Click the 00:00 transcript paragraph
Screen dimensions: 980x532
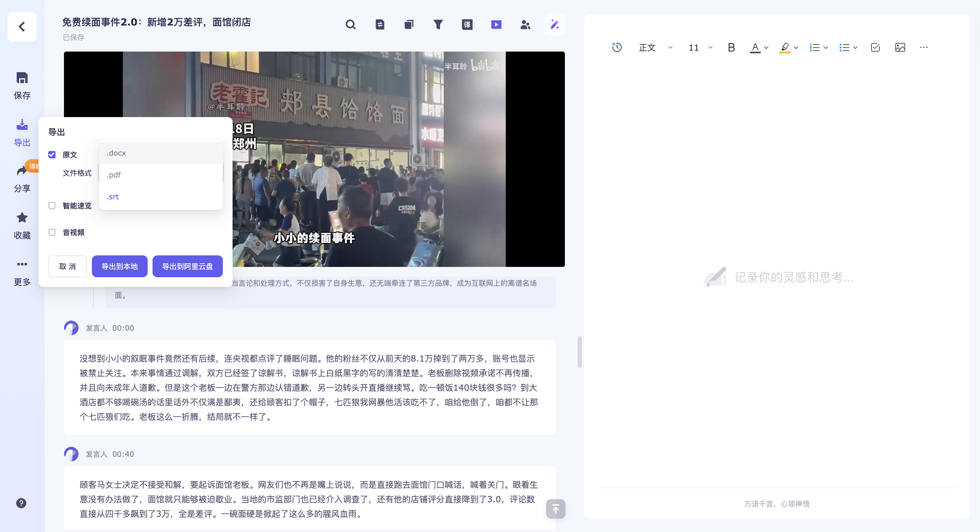pos(310,387)
